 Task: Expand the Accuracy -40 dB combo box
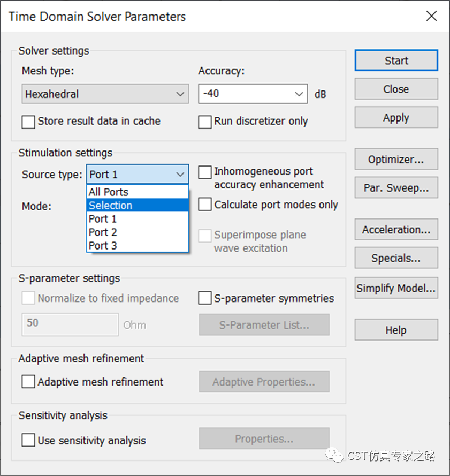click(x=253, y=94)
